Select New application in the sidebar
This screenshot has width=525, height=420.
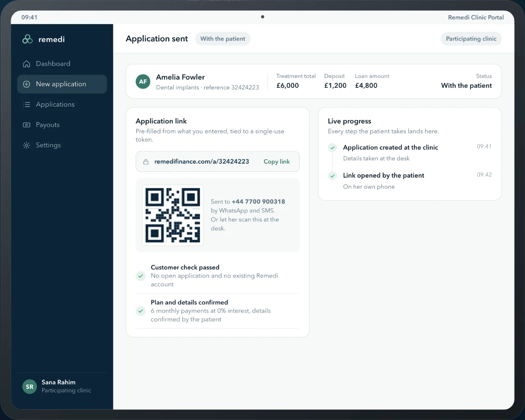click(62, 84)
